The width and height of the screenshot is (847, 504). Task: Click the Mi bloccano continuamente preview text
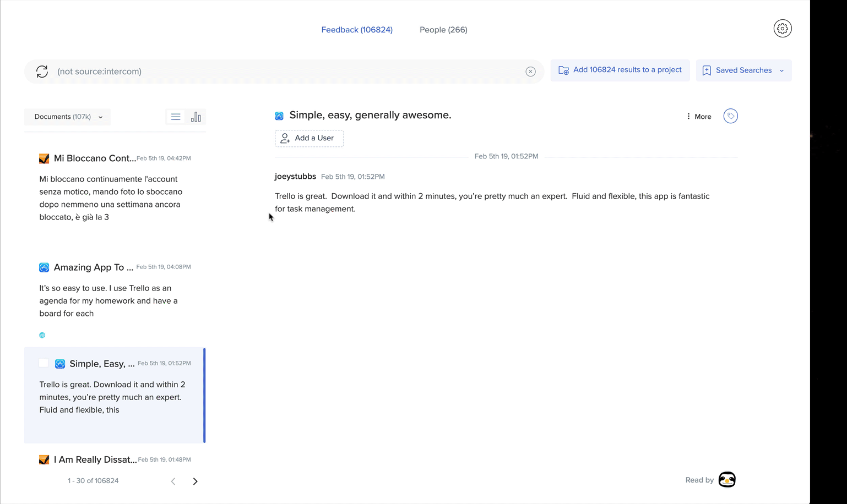point(111,198)
